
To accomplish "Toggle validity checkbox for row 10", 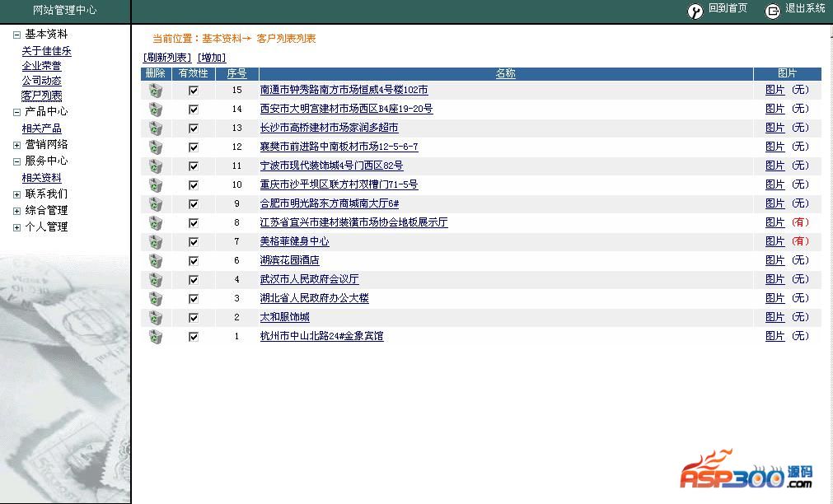I will click(194, 184).
